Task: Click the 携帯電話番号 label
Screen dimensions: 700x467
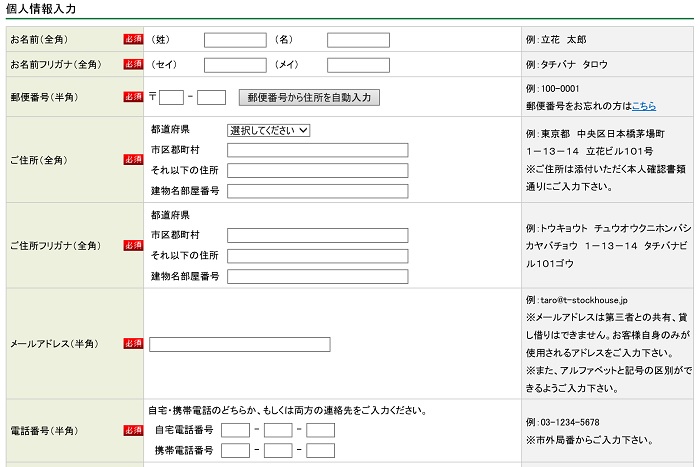Action: click(184, 450)
